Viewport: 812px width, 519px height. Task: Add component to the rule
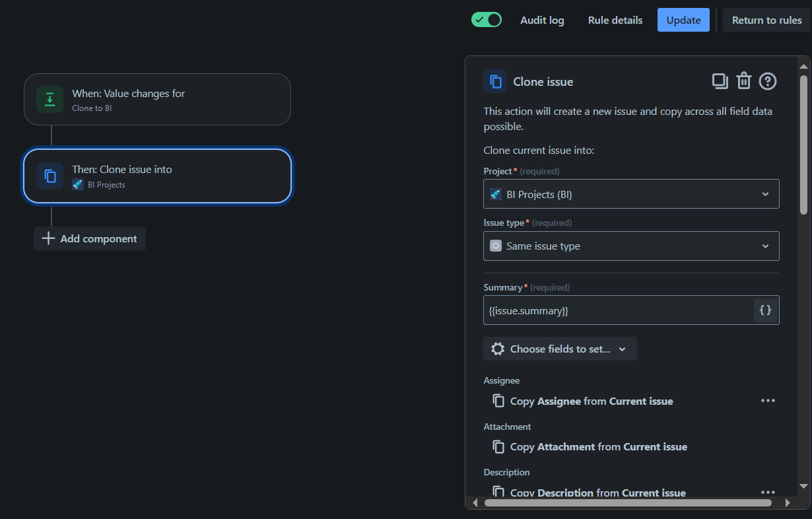point(90,238)
